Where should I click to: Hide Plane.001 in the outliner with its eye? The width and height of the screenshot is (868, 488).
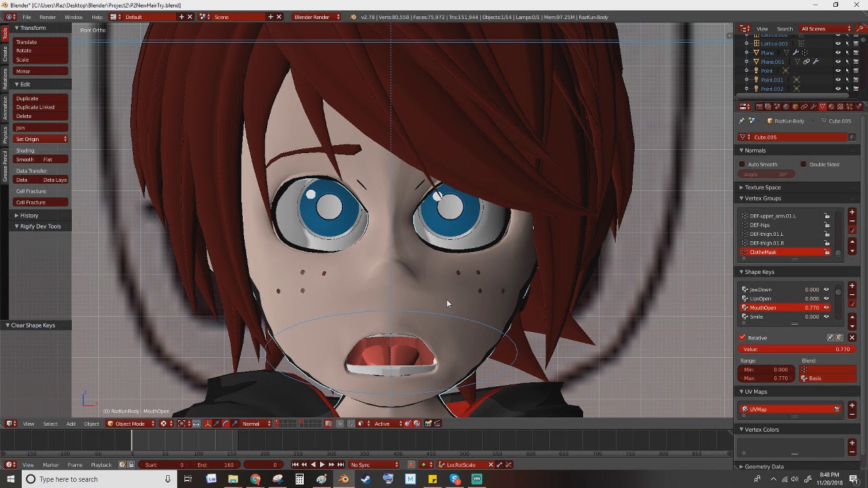[x=837, y=62]
